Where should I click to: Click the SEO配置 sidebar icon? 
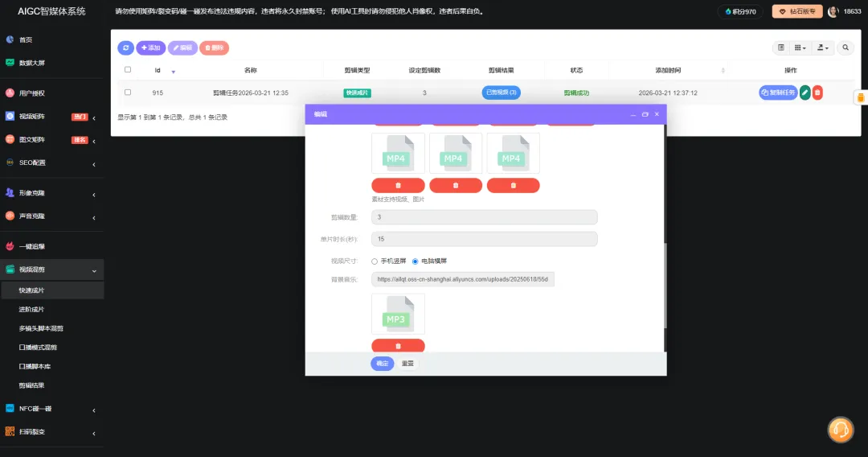point(10,163)
